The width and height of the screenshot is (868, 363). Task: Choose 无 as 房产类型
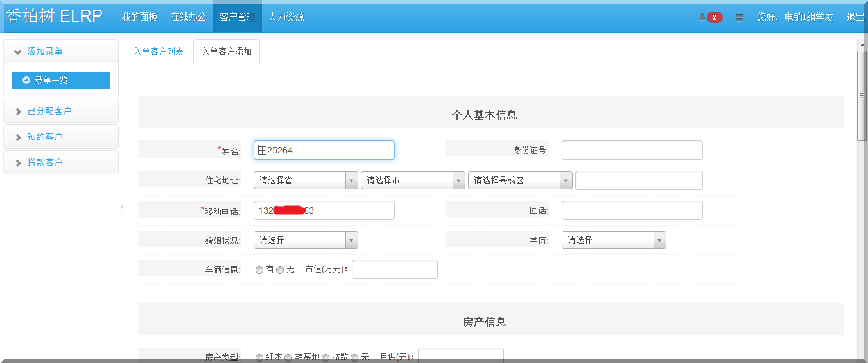[x=354, y=358]
